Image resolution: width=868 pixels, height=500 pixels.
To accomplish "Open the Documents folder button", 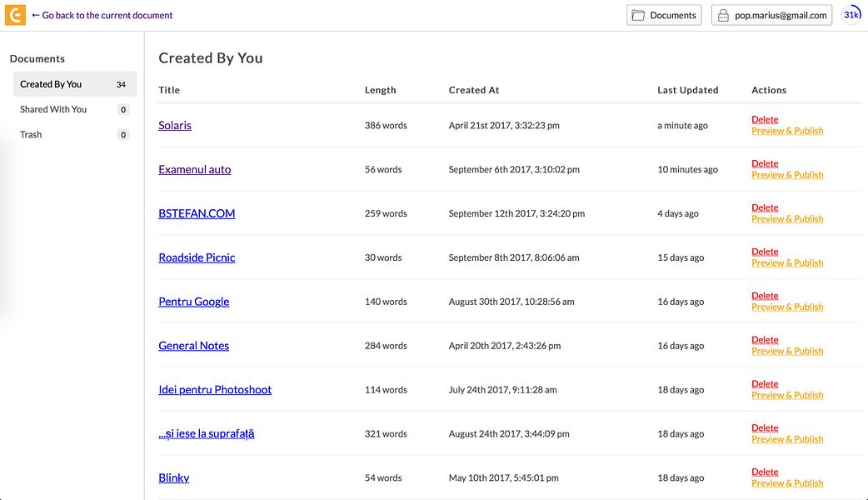I will (x=664, y=15).
